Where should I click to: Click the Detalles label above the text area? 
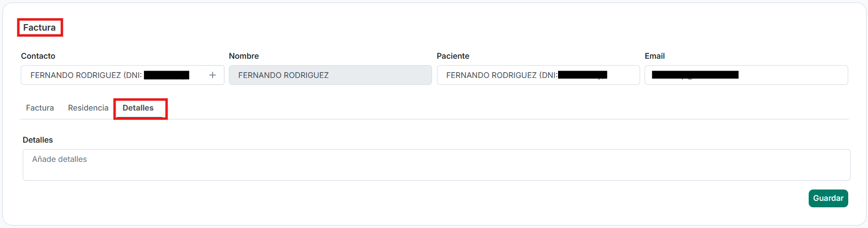(x=38, y=140)
